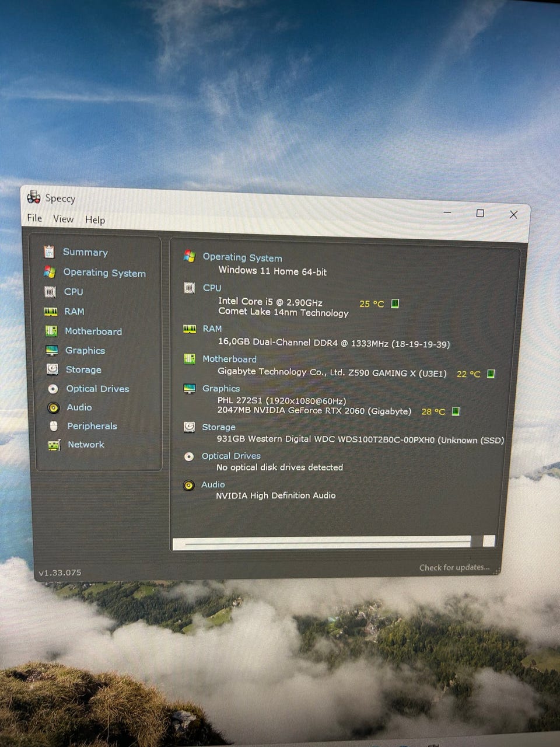Click the Speccy app icon in title bar
Viewport: 560px width, 747px height.
(34, 197)
